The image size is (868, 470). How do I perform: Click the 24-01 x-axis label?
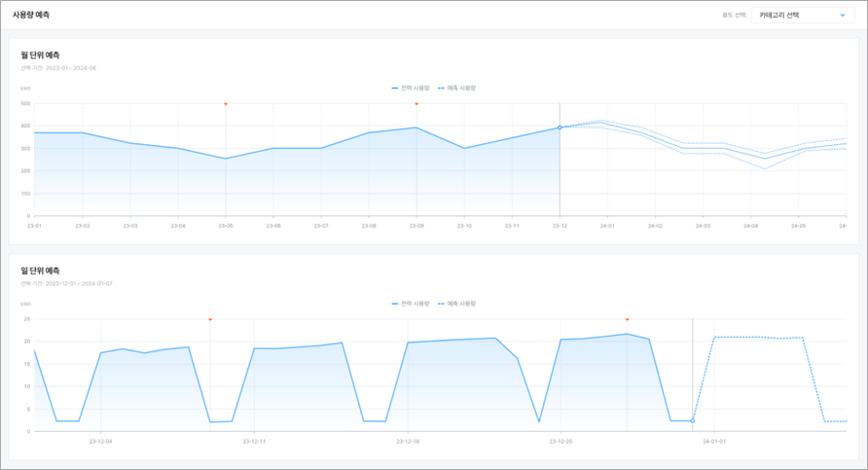(x=607, y=226)
